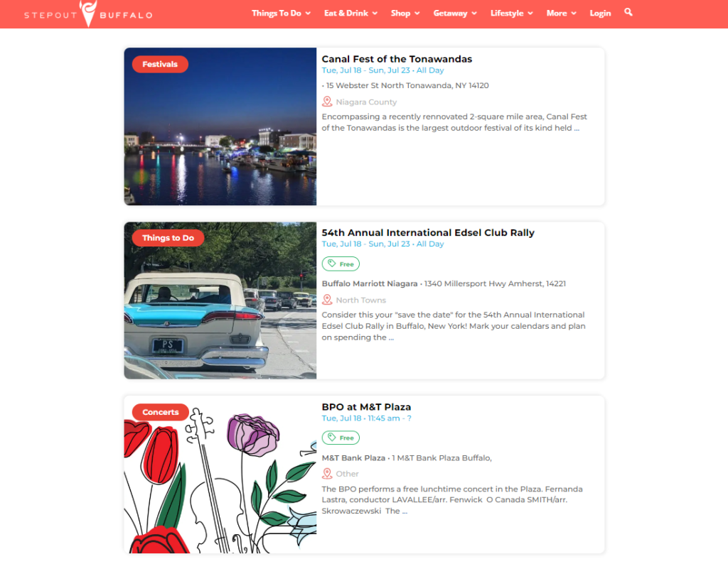This screenshot has width=728, height=564.
Task: Expand the Eat & Drink dropdown
Action: [x=350, y=13]
